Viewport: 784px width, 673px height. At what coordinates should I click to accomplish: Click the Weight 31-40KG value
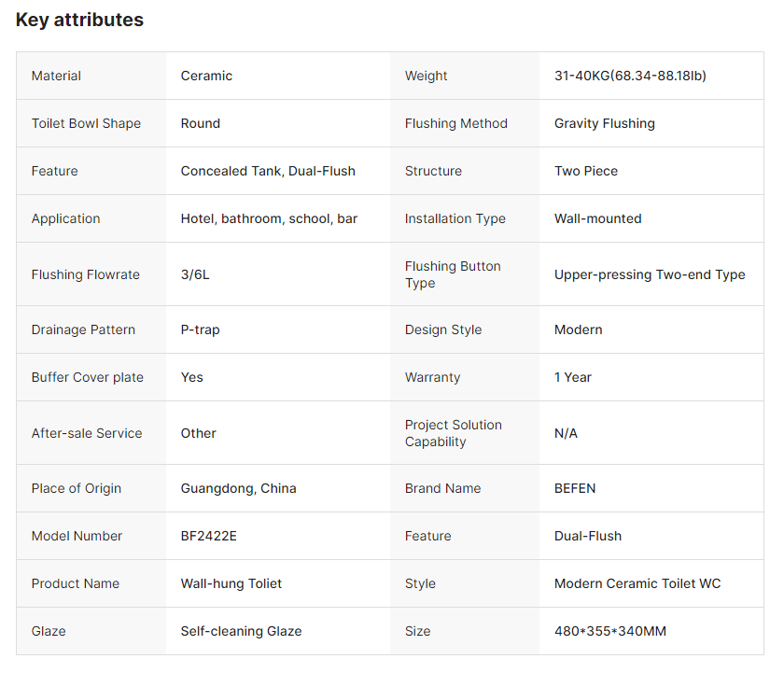tap(630, 76)
